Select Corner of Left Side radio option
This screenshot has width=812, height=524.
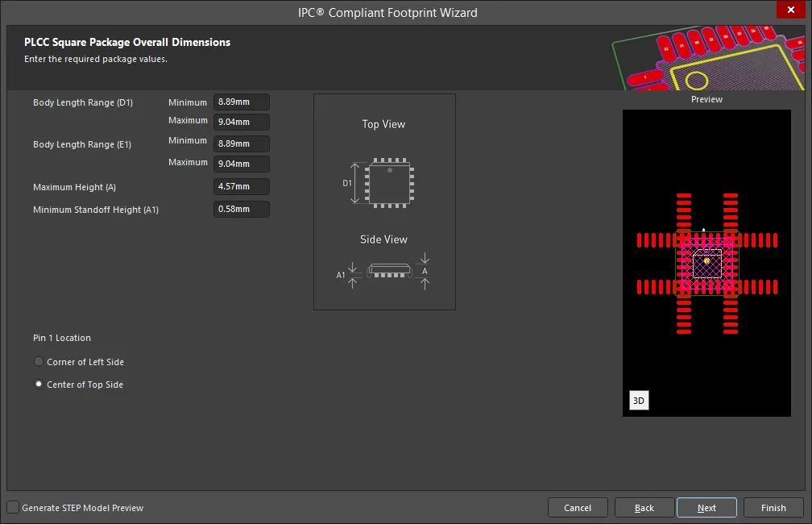pos(39,361)
